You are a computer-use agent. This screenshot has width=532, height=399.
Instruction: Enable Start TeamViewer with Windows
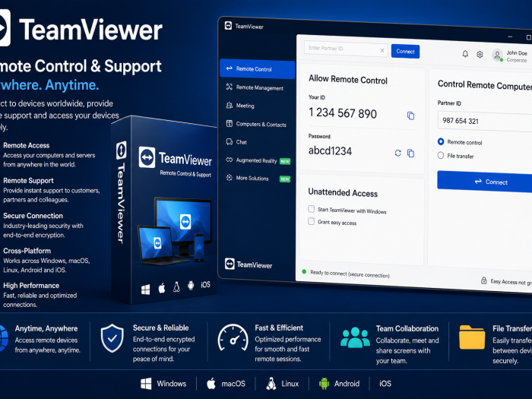click(x=311, y=209)
